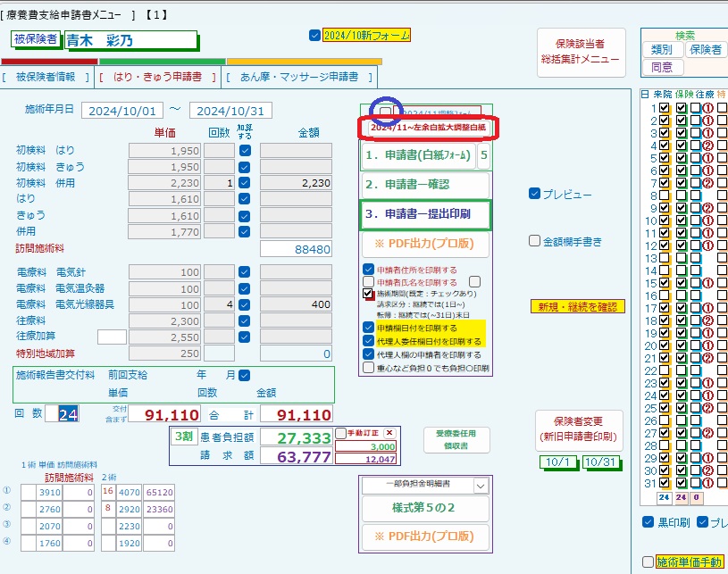
Task: Check the 来院 box for day 8
Action: click(665, 195)
